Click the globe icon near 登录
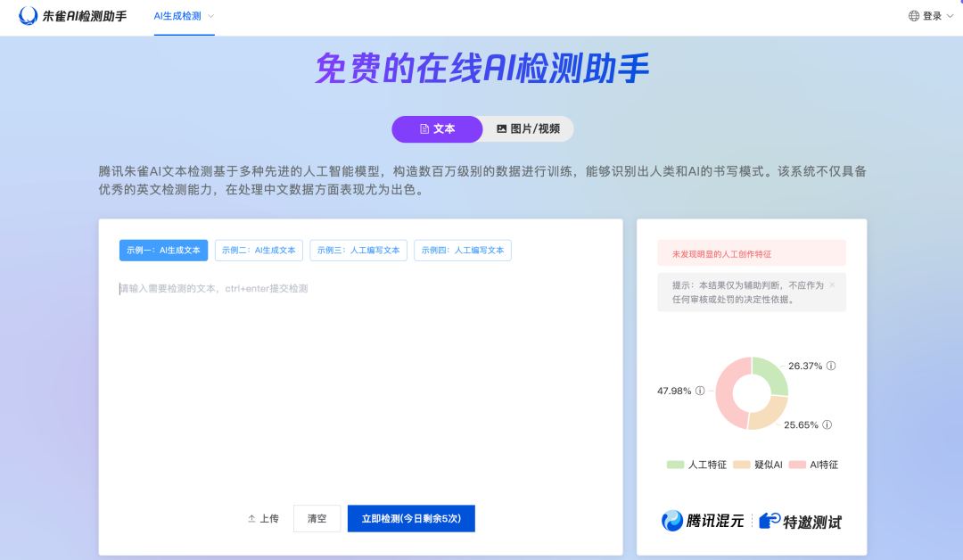The image size is (963, 560). 912,15
